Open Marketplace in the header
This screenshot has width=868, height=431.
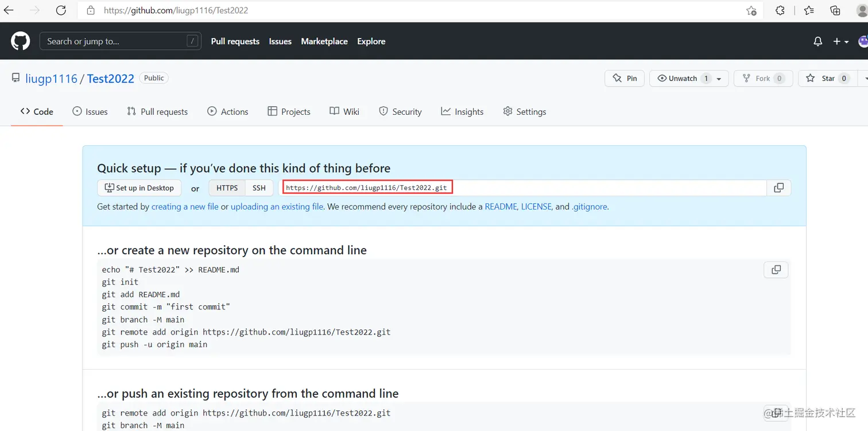pyautogui.click(x=324, y=41)
